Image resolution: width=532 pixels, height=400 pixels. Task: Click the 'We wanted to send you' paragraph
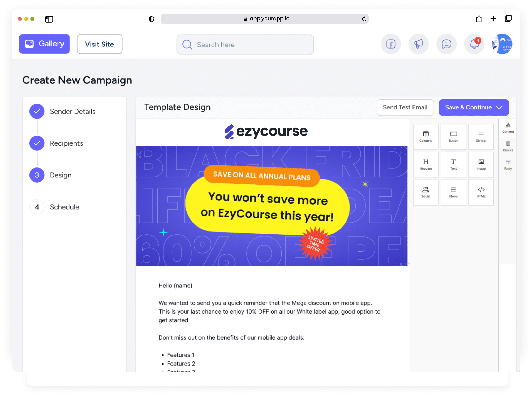tap(269, 312)
